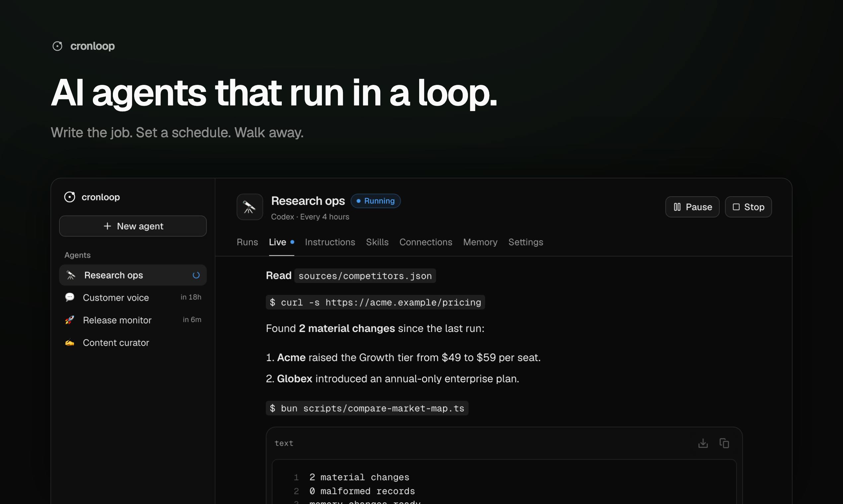Click the cronloop logo icon in page header
Image resolution: width=843 pixels, height=504 pixels.
[57, 46]
